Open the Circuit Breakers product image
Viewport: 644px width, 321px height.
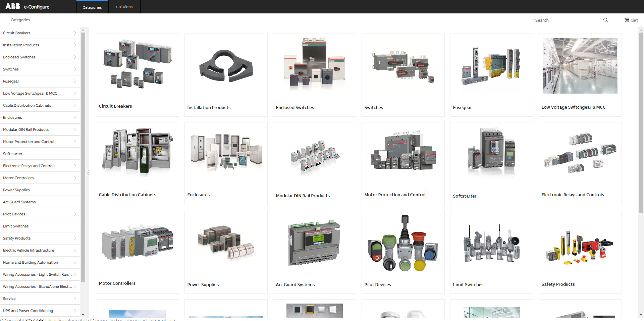coord(137,64)
